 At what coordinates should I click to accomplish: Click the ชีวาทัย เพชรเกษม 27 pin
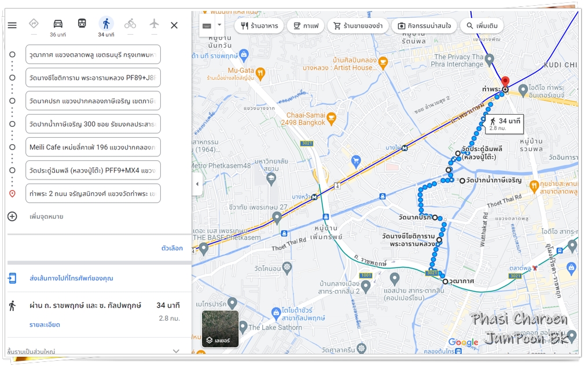coord(277,217)
